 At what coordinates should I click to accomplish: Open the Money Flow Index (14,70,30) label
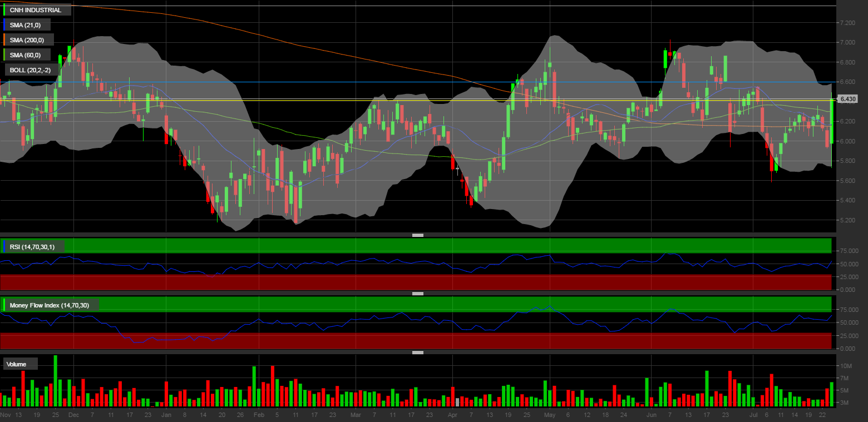click(51, 305)
